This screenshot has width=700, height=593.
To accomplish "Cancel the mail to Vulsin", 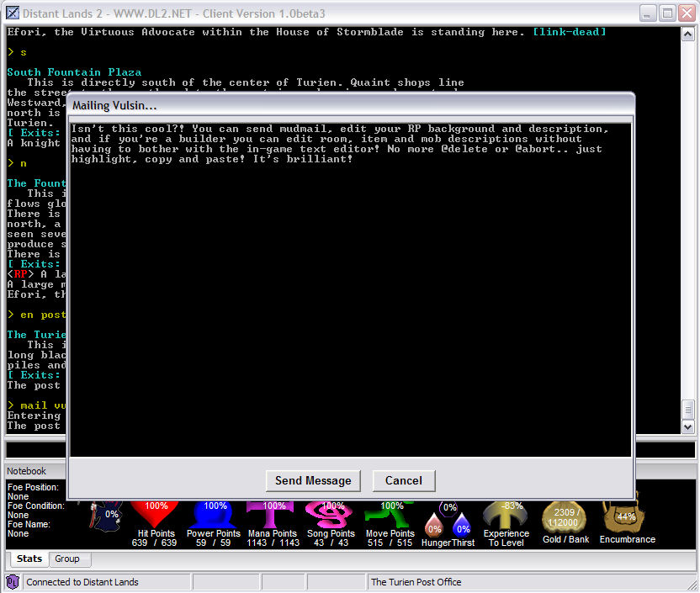I will pos(403,480).
